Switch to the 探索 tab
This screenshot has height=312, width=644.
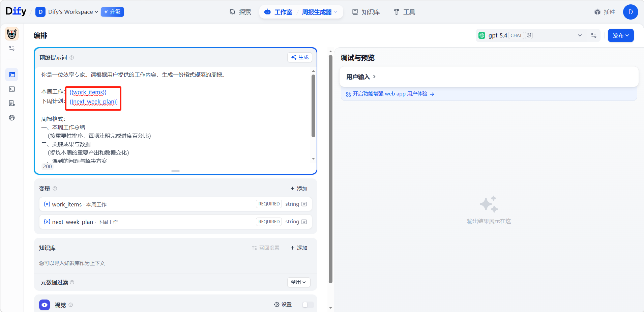[x=240, y=12]
